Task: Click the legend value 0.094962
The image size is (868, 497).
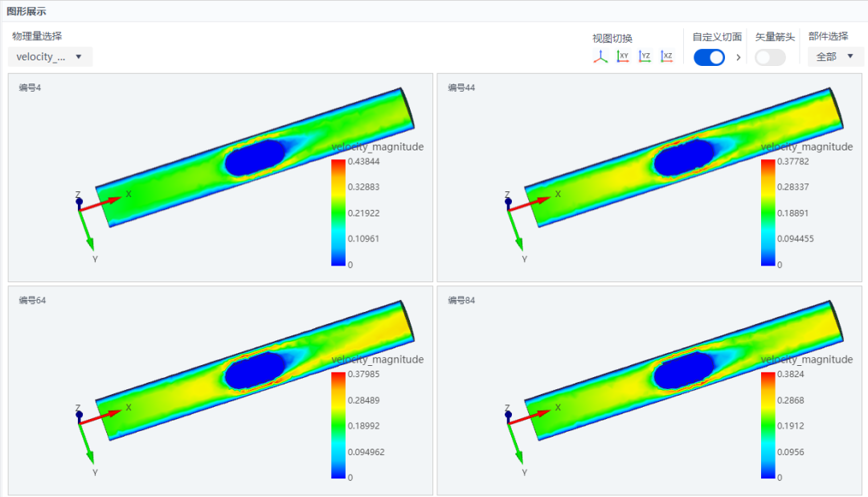Action: point(366,452)
